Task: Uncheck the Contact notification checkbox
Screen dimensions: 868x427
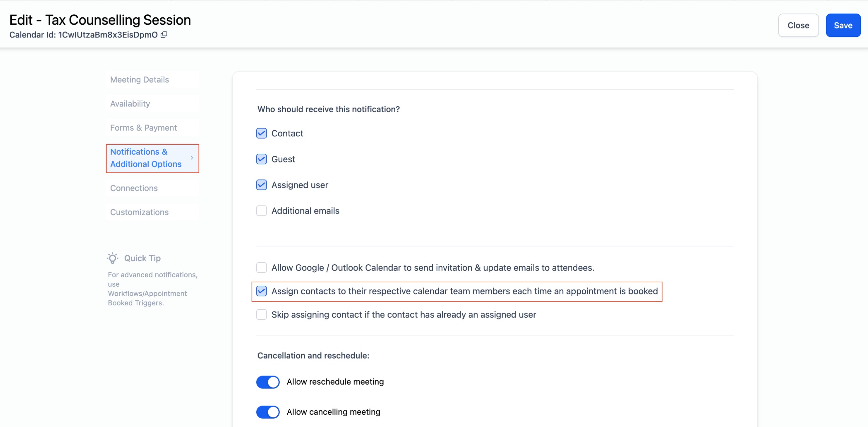Action: tap(262, 133)
